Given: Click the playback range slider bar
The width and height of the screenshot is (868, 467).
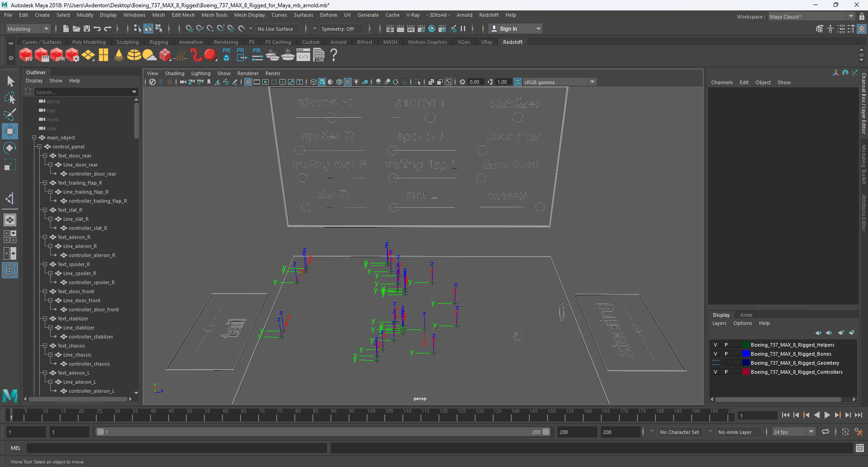Looking at the screenshot, I should tap(323, 432).
